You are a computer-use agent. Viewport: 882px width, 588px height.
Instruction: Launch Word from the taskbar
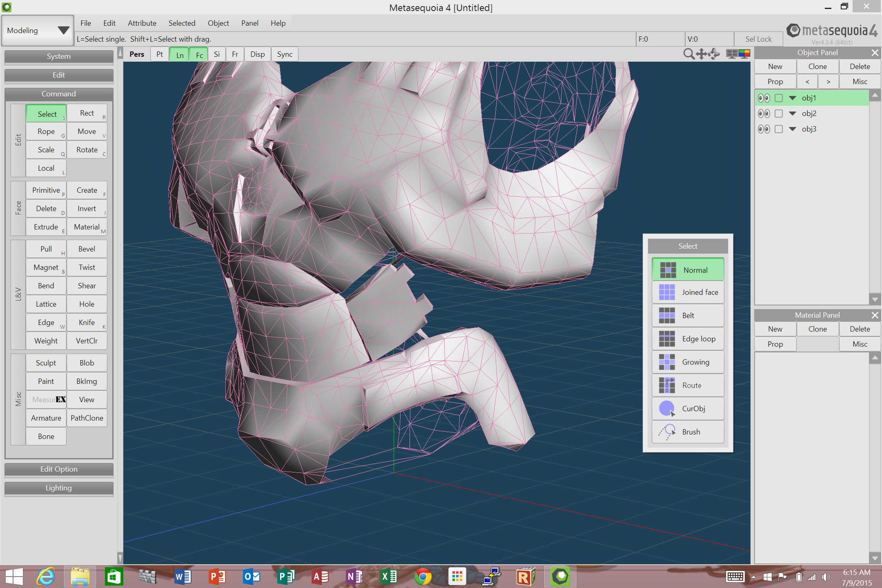[183, 577]
